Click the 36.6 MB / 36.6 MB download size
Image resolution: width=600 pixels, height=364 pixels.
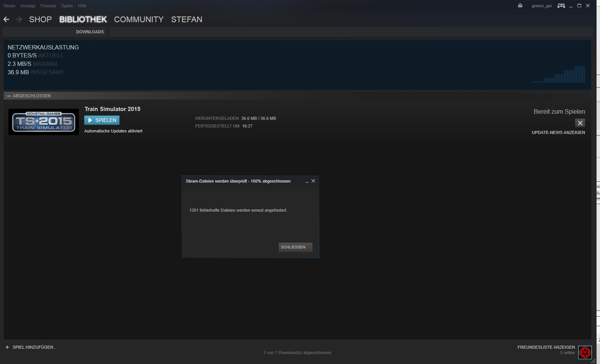tap(258, 118)
